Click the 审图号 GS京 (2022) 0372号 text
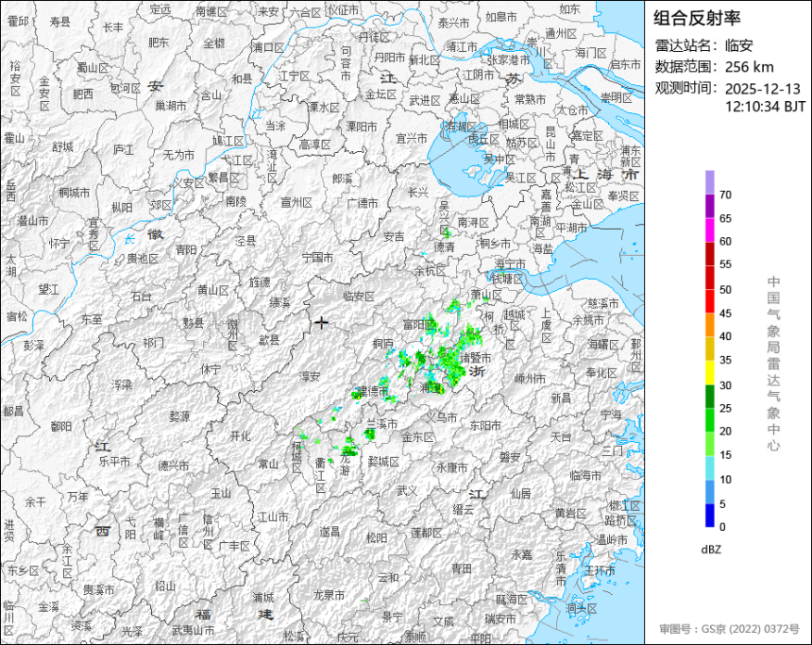 point(729,629)
